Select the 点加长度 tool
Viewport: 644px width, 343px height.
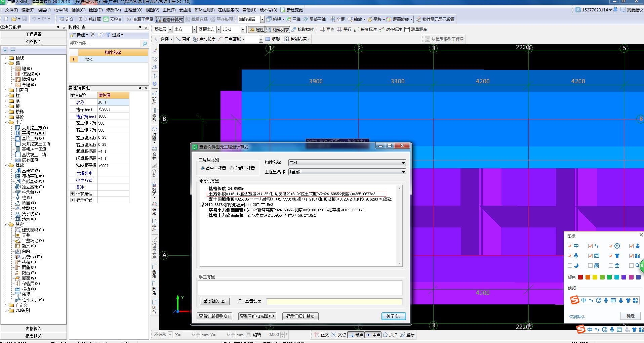[x=204, y=39]
